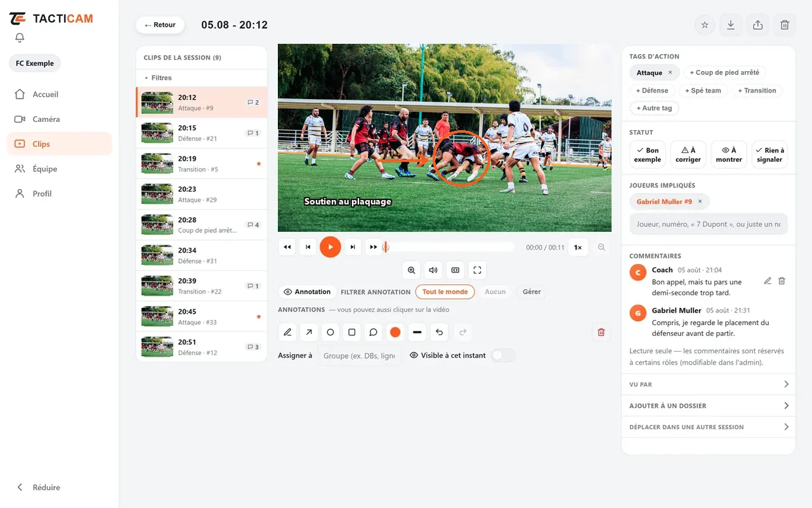Undo the last annotation
Screen dimensions: 812x508
pos(438,332)
